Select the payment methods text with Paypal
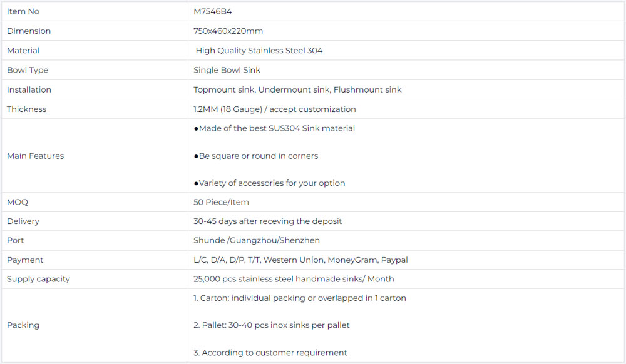Viewport: 626px width, 364px height. point(300,260)
